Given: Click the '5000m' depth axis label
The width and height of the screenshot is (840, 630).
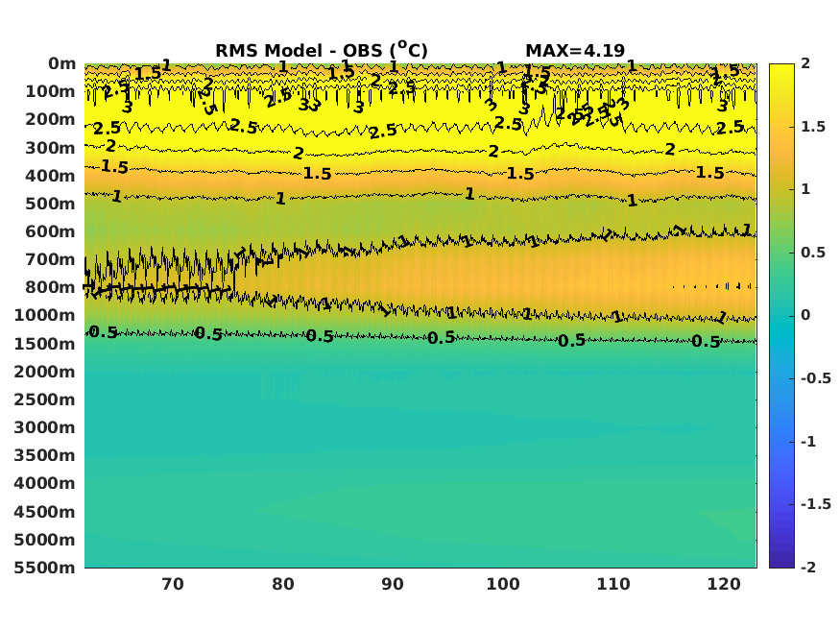Looking at the screenshot, I should (45, 540).
